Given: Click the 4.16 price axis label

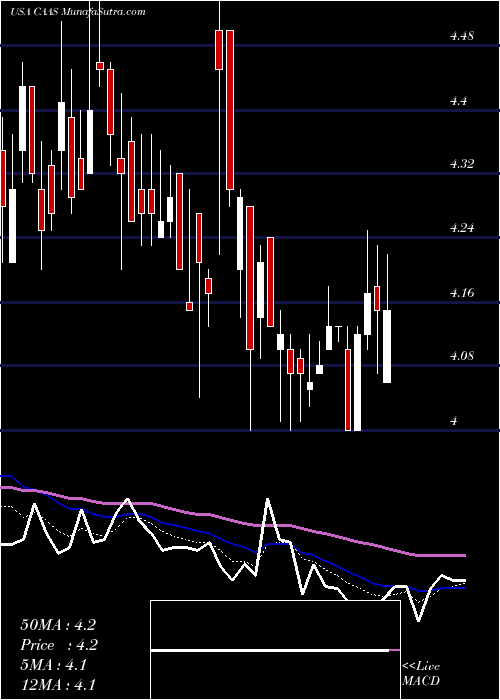Looking at the screenshot, I should pyautogui.click(x=462, y=292).
